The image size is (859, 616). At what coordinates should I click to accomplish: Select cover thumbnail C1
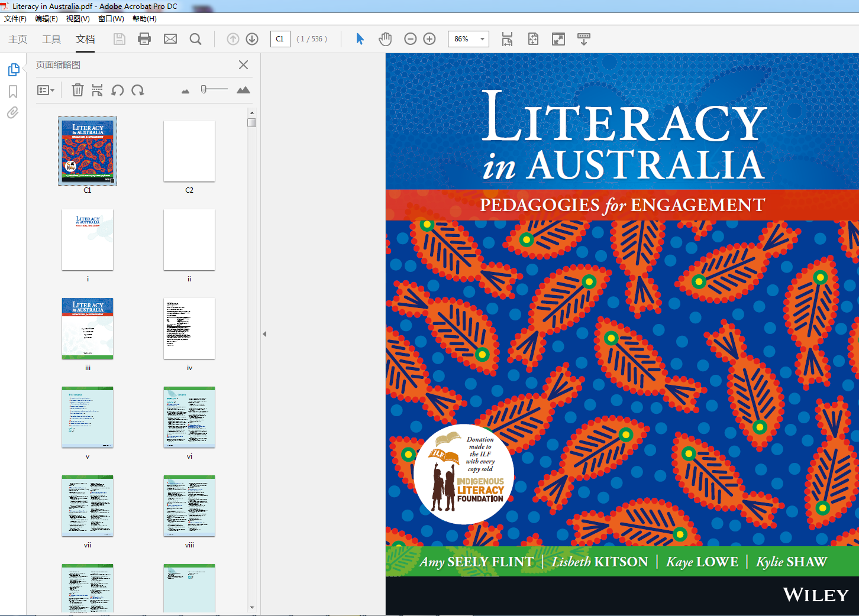click(88, 151)
